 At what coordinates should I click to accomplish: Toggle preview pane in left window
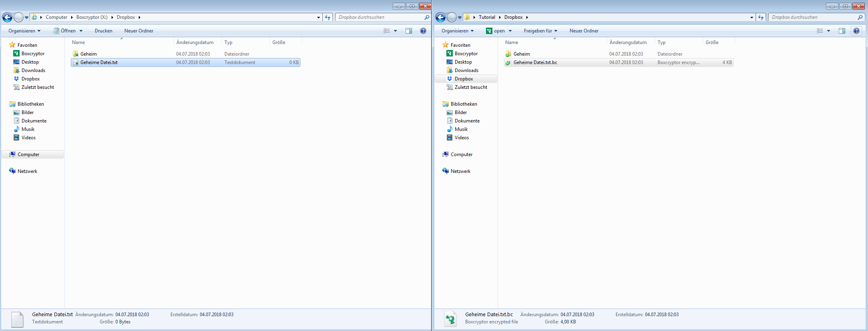pos(409,31)
